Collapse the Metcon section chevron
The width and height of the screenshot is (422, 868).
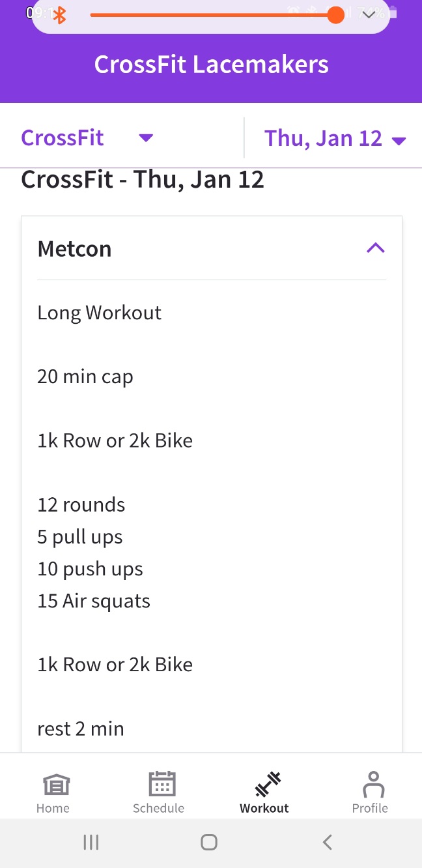(x=376, y=248)
